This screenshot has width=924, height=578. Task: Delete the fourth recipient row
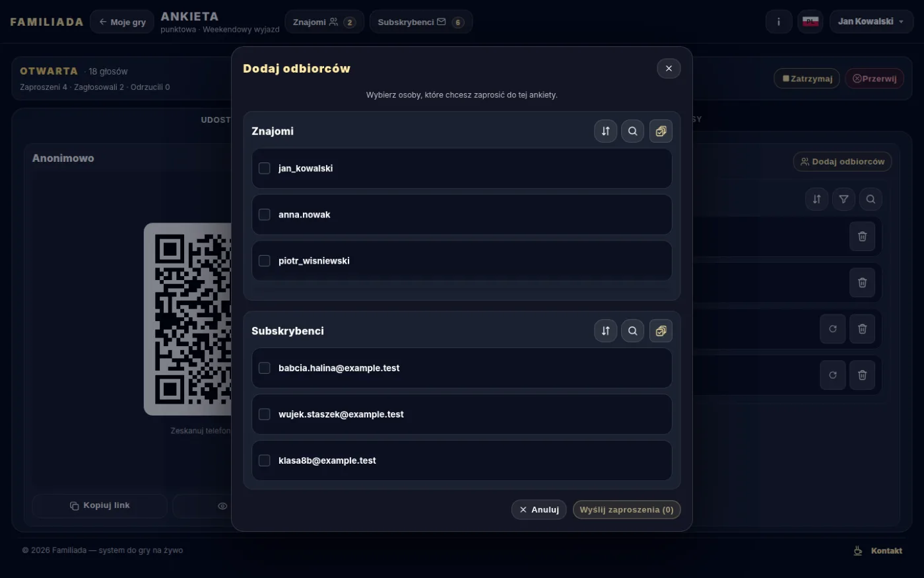coord(862,375)
